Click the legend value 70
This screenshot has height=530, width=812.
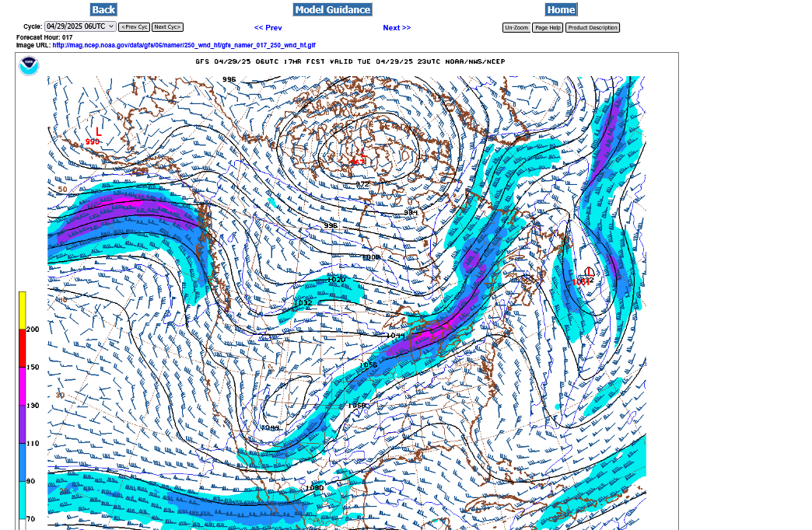30,518
